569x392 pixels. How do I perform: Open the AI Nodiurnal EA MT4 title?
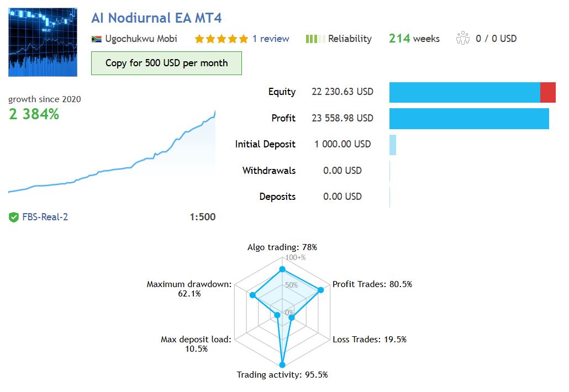point(156,18)
